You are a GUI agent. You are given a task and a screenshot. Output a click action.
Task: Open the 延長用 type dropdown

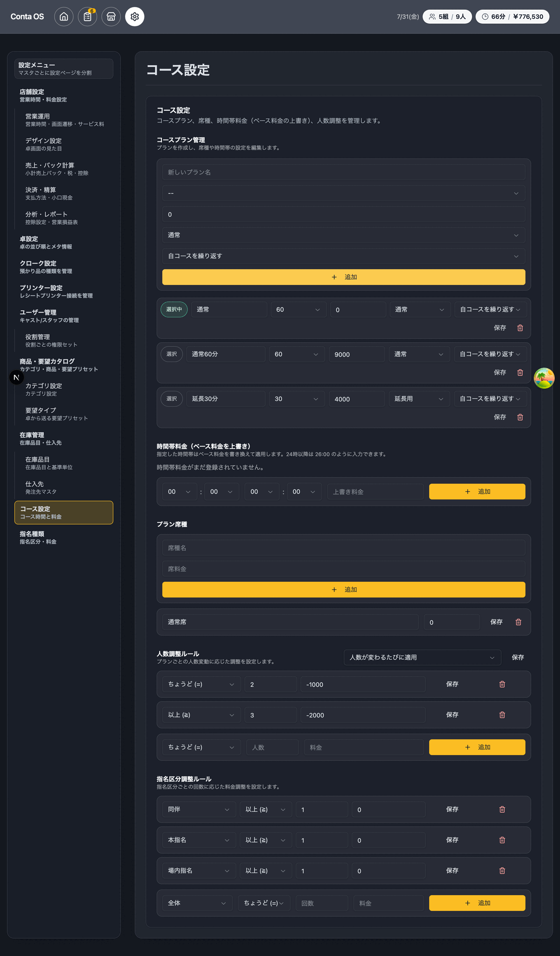click(420, 399)
